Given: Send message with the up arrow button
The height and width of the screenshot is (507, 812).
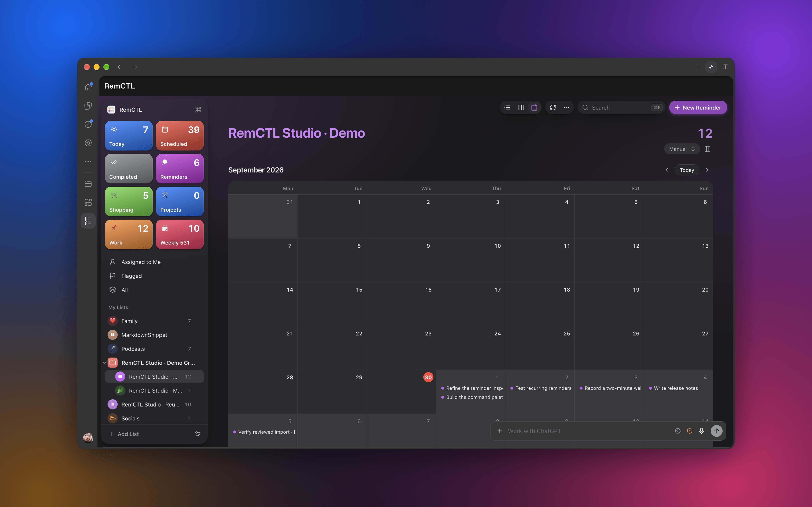Looking at the screenshot, I should pos(716,431).
